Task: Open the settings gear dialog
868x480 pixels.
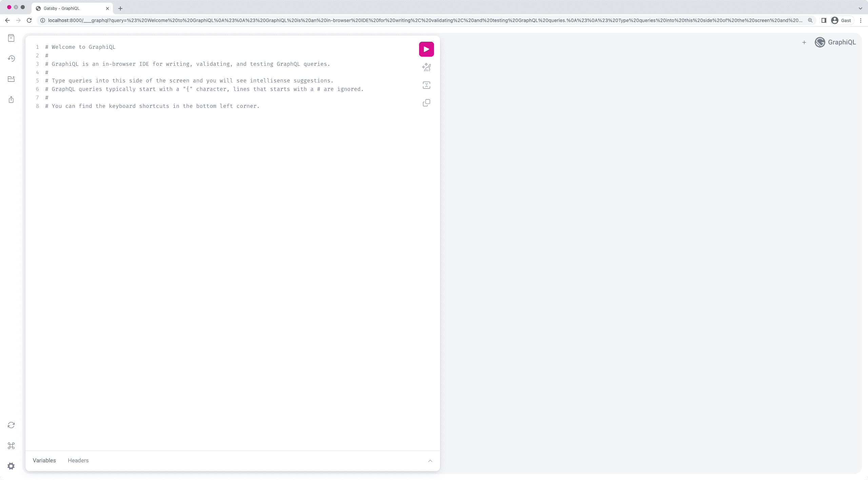Action: pyautogui.click(x=11, y=466)
